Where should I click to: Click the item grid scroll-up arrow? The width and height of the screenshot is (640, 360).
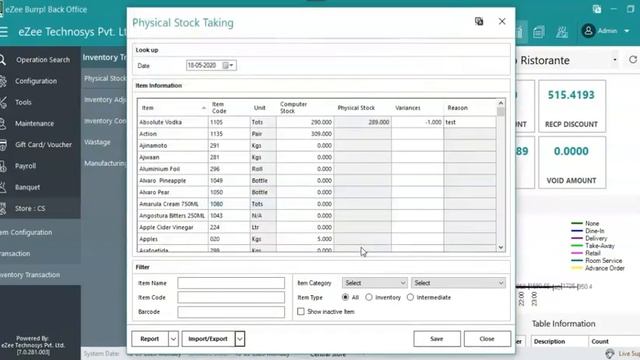click(x=501, y=103)
